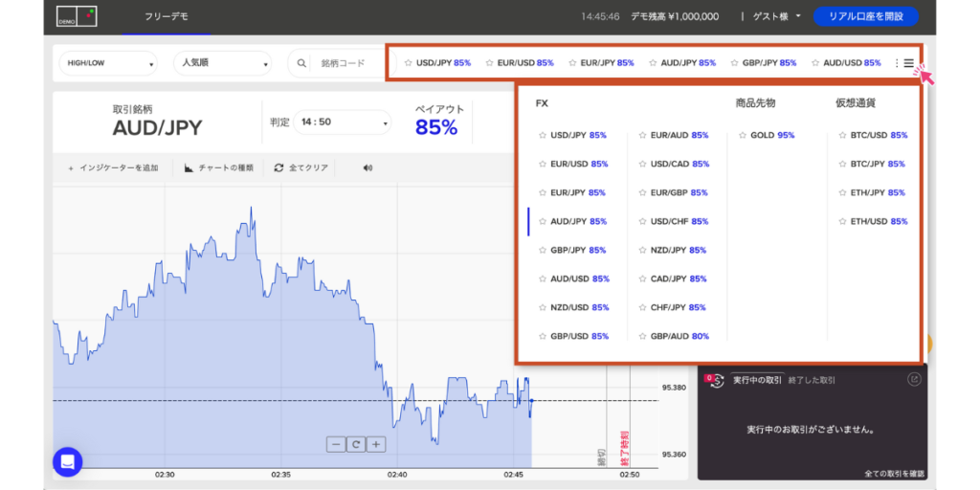
Task: Select EUR/AUD from FX list
Action: tap(679, 136)
